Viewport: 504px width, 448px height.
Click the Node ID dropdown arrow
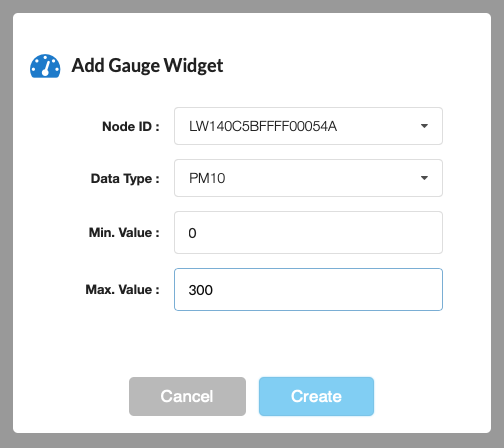click(424, 126)
